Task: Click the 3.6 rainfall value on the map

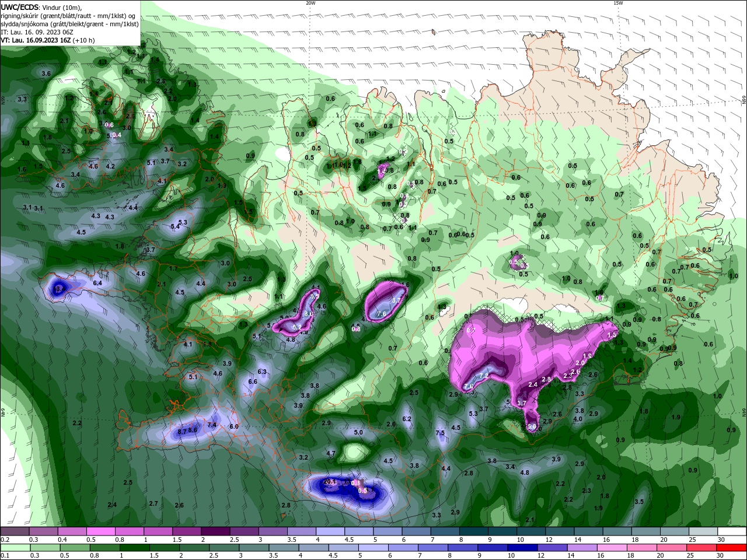Action: pyautogui.click(x=46, y=73)
